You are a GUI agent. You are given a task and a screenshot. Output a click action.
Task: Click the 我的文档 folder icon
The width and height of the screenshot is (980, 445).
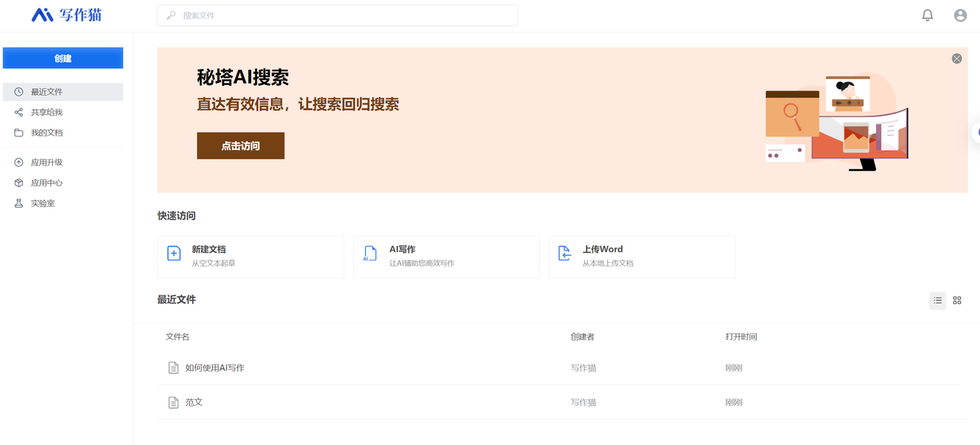click(x=19, y=133)
